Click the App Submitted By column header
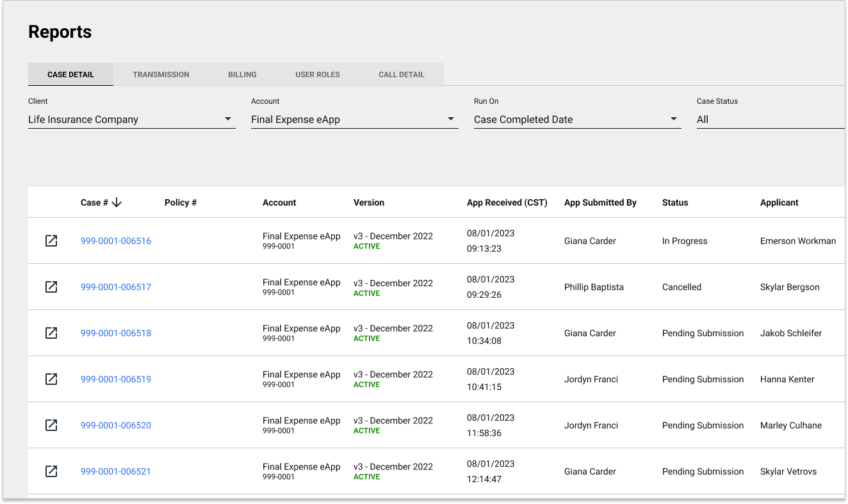 (x=600, y=202)
